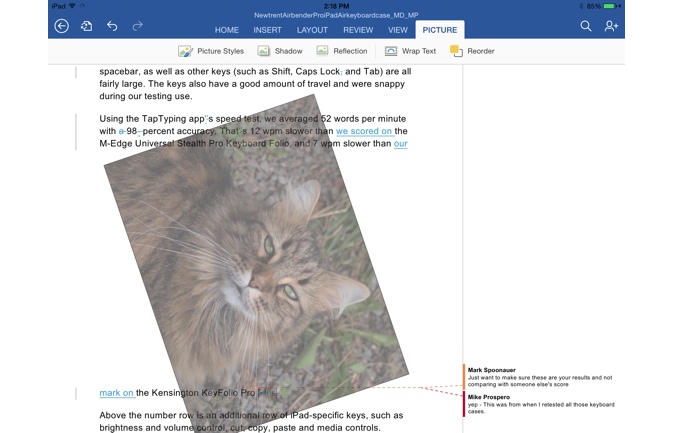673x433 pixels.
Task: Click the Reflection effect icon
Action: (x=322, y=51)
